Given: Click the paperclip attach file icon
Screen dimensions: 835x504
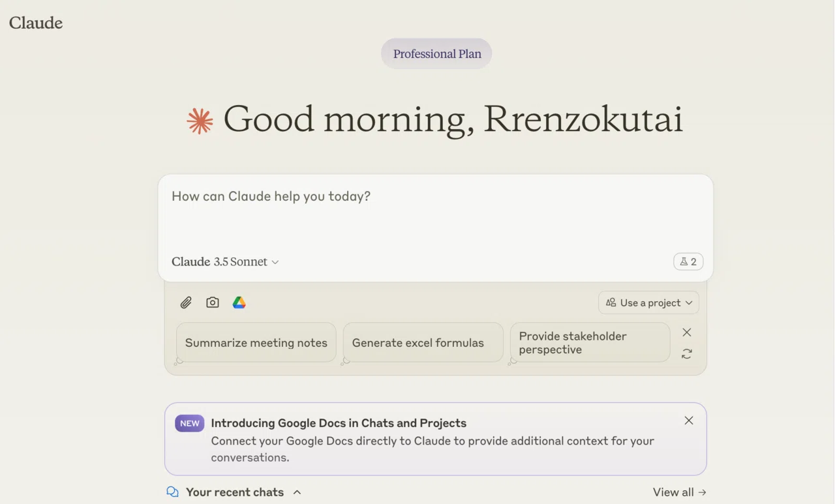Looking at the screenshot, I should [x=186, y=303].
